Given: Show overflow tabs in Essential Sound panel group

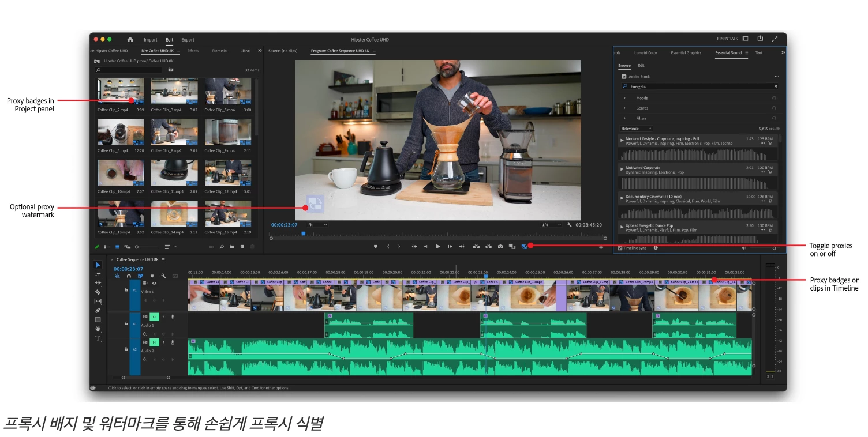Looking at the screenshot, I should click(x=783, y=52).
